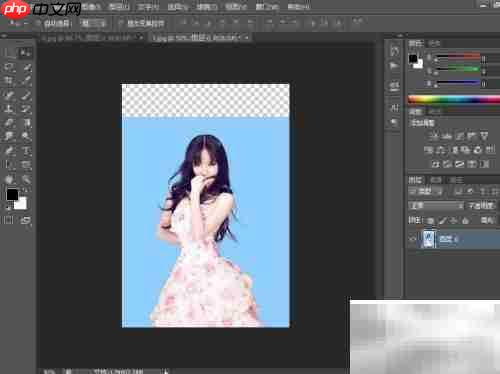Image resolution: width=500 pixels, height=374 pixels.
Task: Close the active second document tab
Action: tap(247, 38)
